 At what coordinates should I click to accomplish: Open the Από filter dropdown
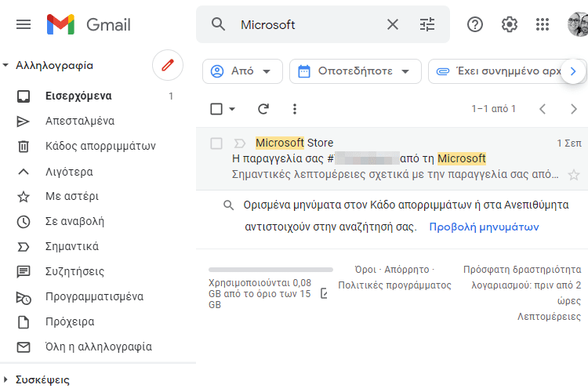pyautogui.click(x=242, y=71)
